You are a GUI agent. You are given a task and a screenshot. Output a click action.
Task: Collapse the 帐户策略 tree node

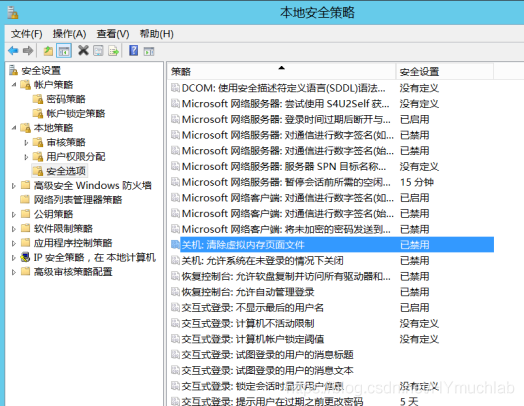click(14, 85)
